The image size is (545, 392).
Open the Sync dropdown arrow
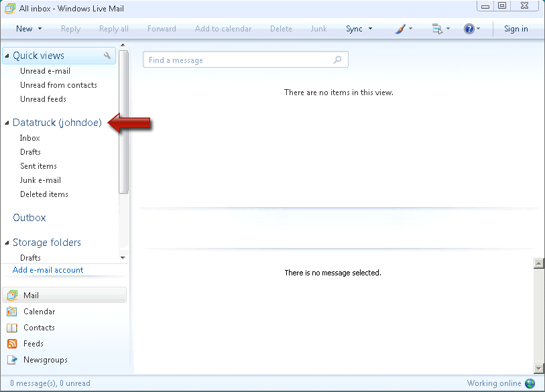370,29
